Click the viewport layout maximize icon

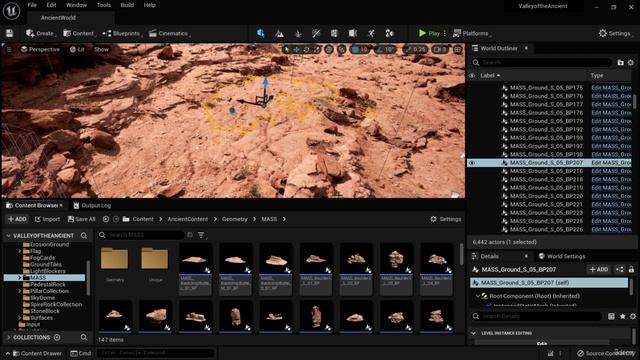pos(458,50)
